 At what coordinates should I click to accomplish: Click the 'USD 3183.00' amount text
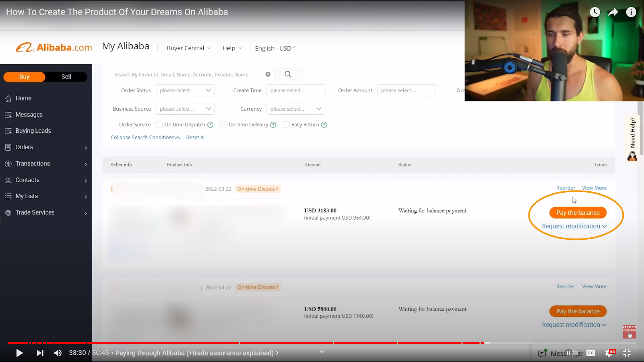320,210
